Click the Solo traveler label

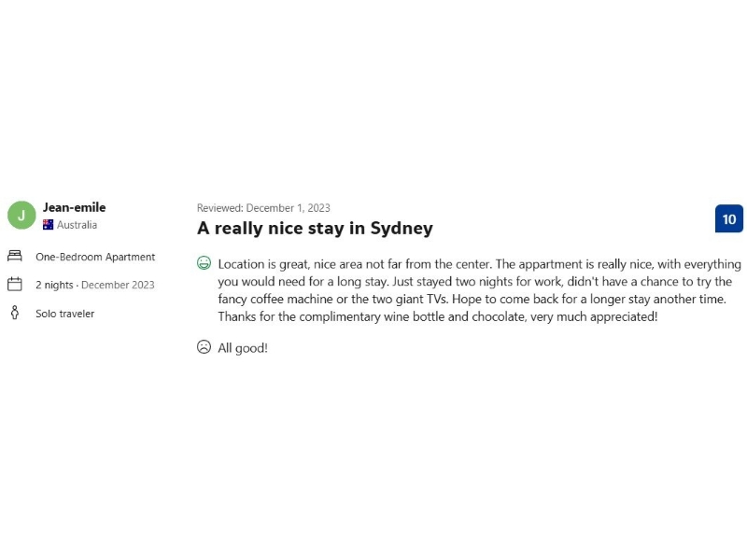pyautogui.click(x=64, y=314)
